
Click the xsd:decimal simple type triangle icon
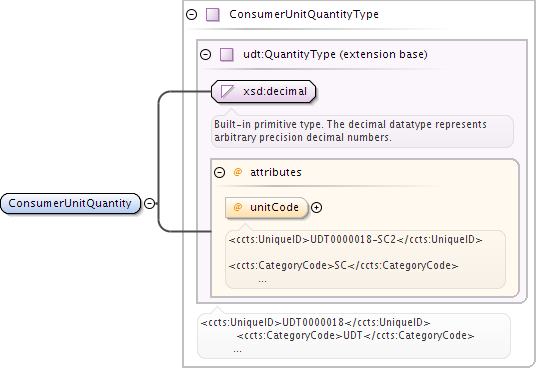click(227, 91)
